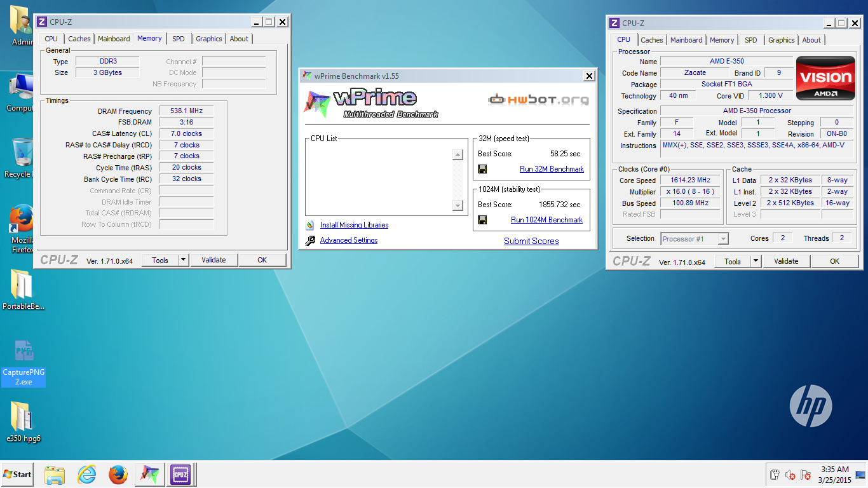Switch to CPU-Z via its taskbar icon
Image resolution: width=868 pixels, height=488 pixels.
click(180, 475)
